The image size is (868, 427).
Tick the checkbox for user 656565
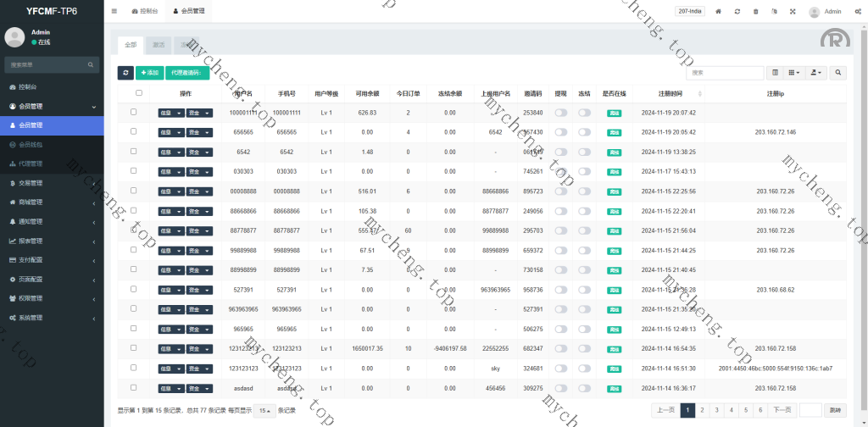(133, 131)
